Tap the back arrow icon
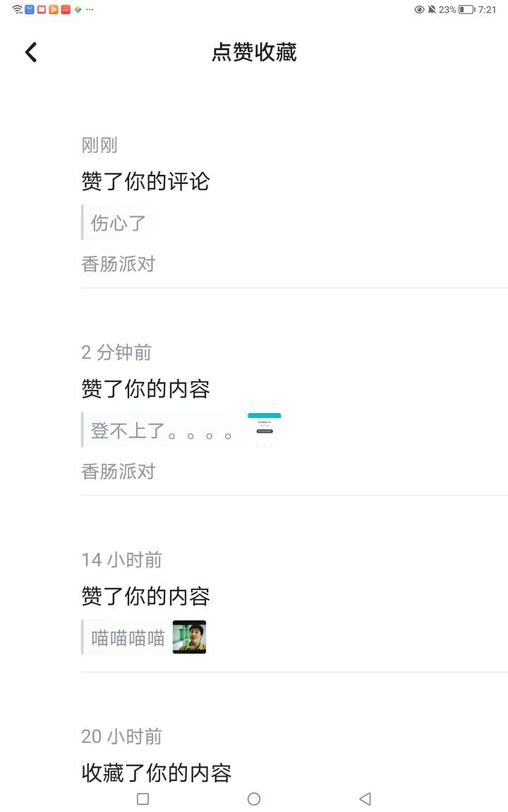Screen dimensions: 508x812 31,52
